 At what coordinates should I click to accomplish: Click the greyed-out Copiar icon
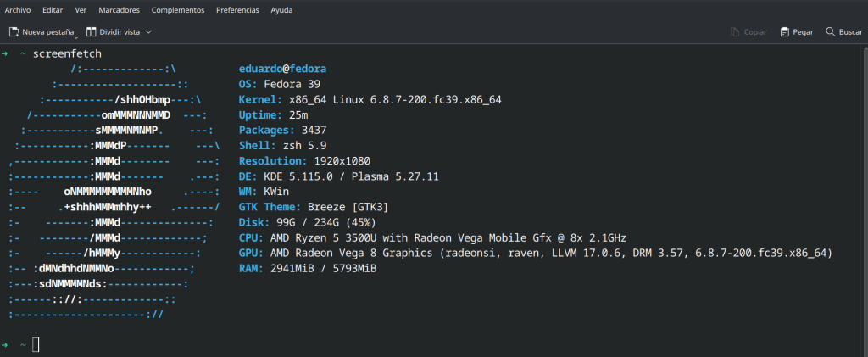click(735, 31)
